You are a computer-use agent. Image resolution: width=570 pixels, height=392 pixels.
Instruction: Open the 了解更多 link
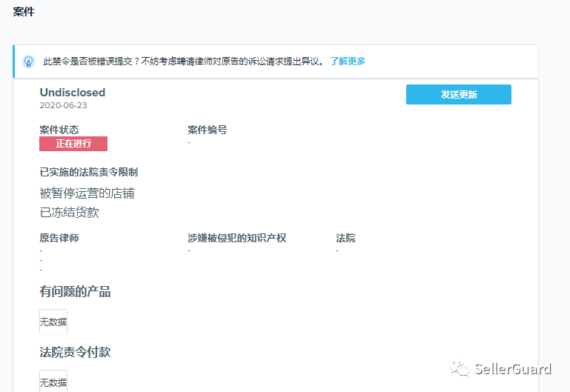pos(348,61)
